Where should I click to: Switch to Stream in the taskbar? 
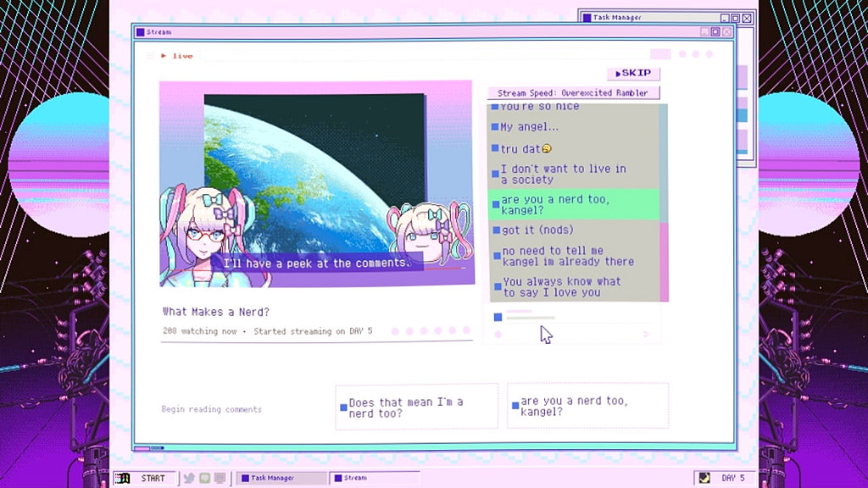(374, 478)
